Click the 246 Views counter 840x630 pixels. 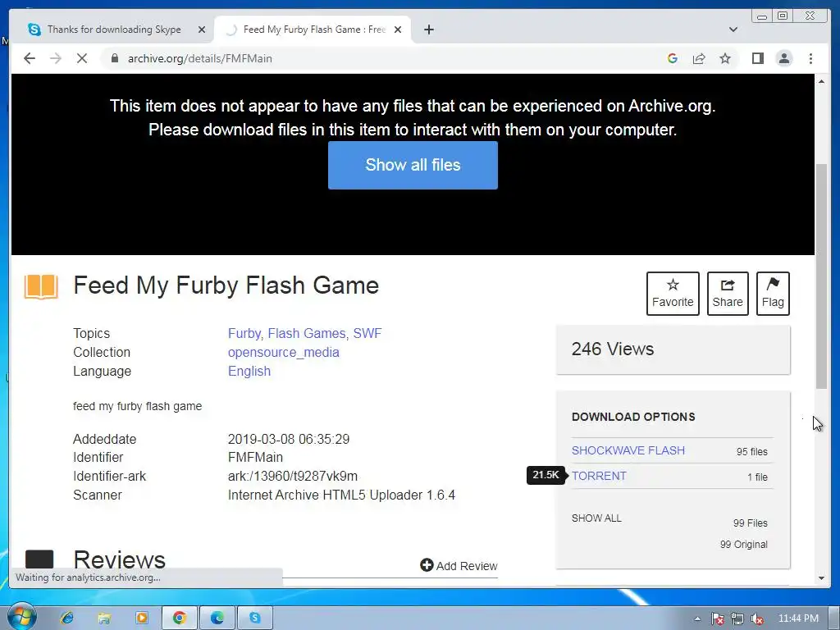(x=612, y=349)
